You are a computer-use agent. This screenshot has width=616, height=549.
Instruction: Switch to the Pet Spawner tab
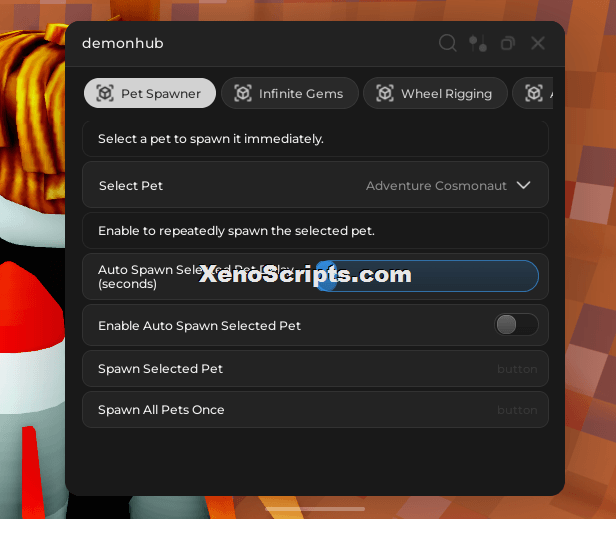click(x=150, y=93)
